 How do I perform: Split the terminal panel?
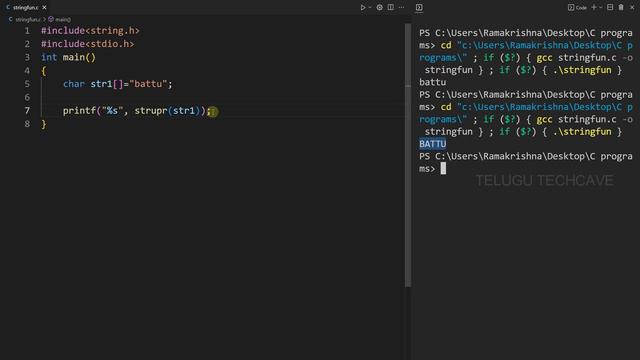tap(610, 7)
